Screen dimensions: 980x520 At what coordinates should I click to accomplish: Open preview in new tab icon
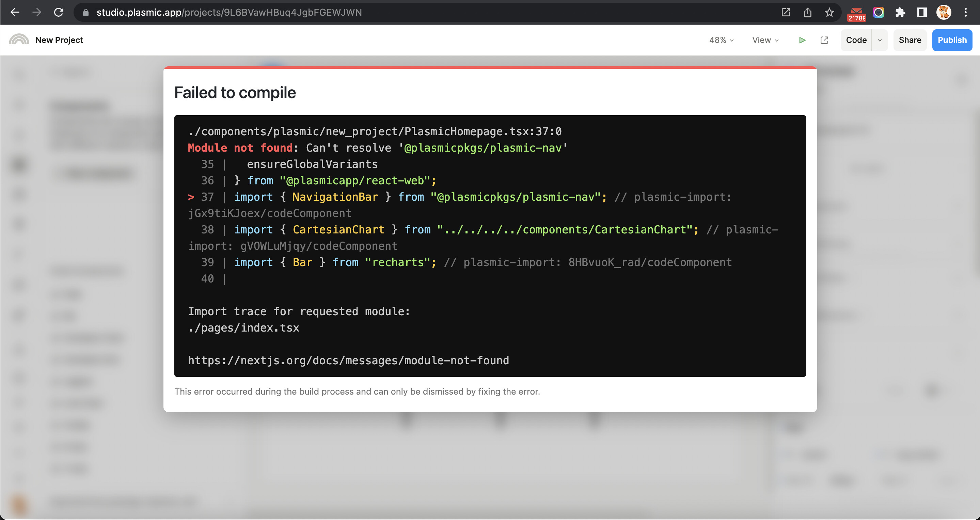pos(824,40)
